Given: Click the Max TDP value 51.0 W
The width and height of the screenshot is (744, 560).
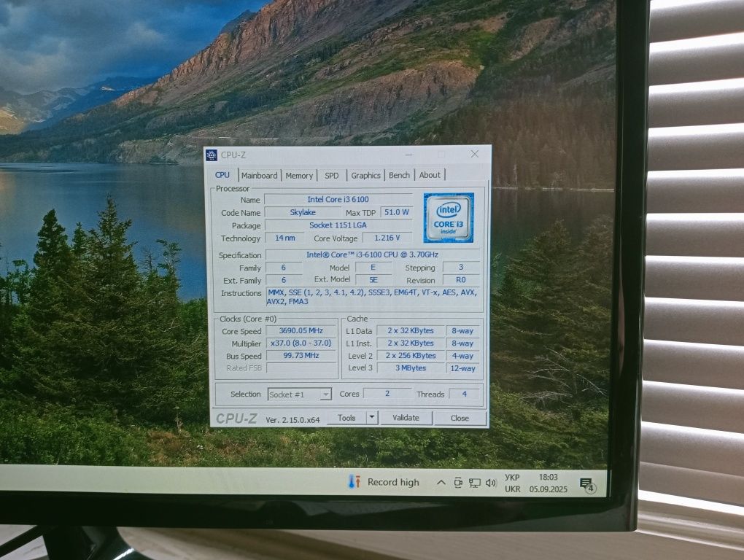Looking at the screenshot, I should (396, 212).
